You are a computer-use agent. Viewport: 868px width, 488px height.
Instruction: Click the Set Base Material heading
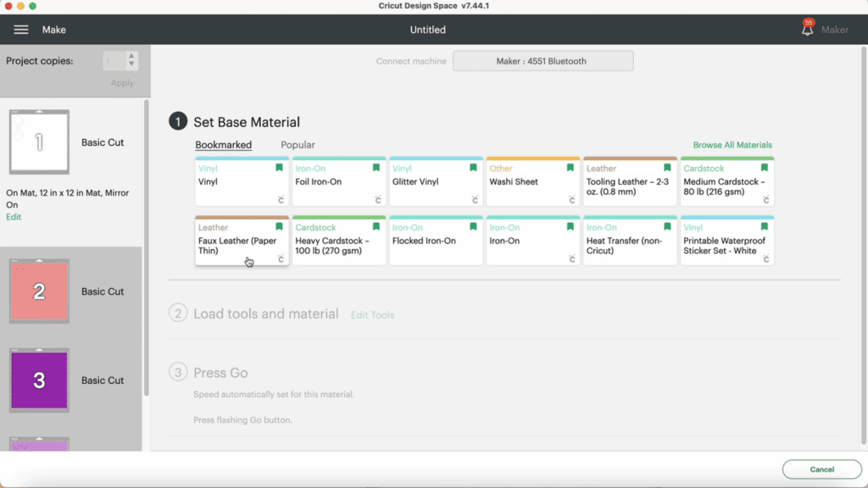247,122
